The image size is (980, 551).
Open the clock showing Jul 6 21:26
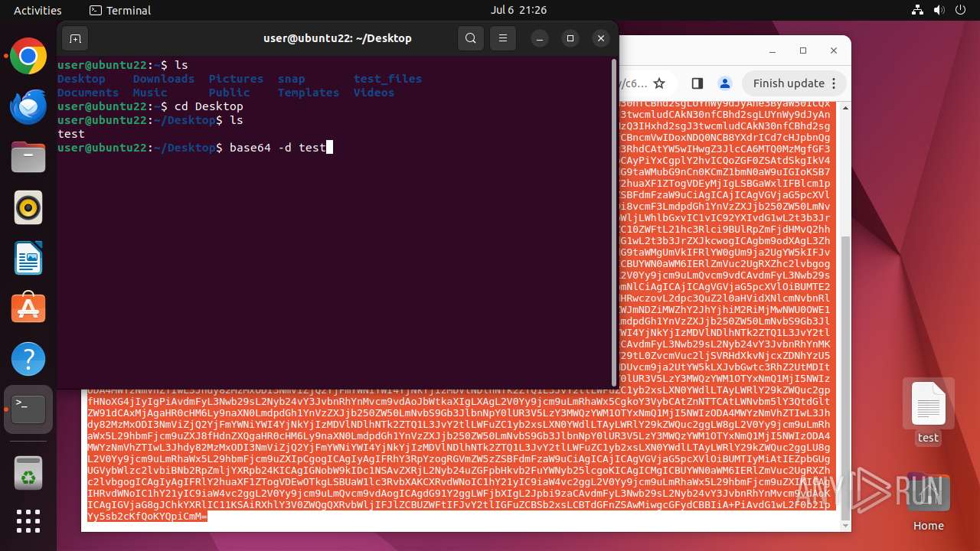pos(518,10)
